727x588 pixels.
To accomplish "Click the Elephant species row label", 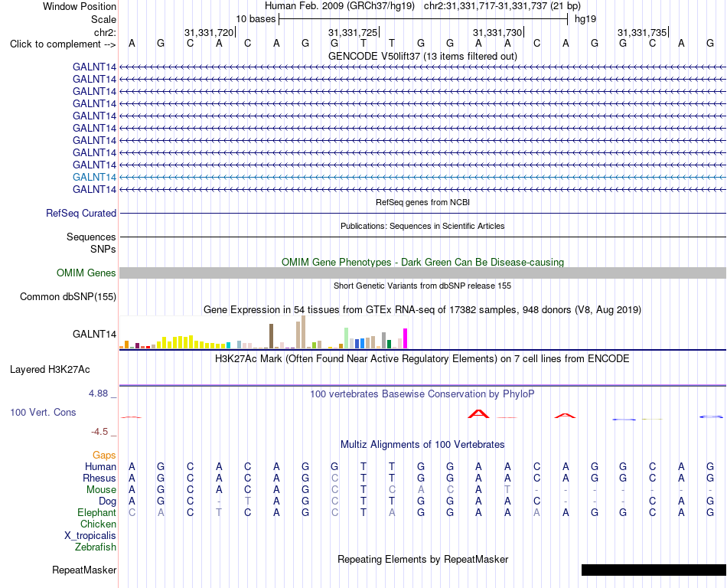I will [x=96, y=512].
